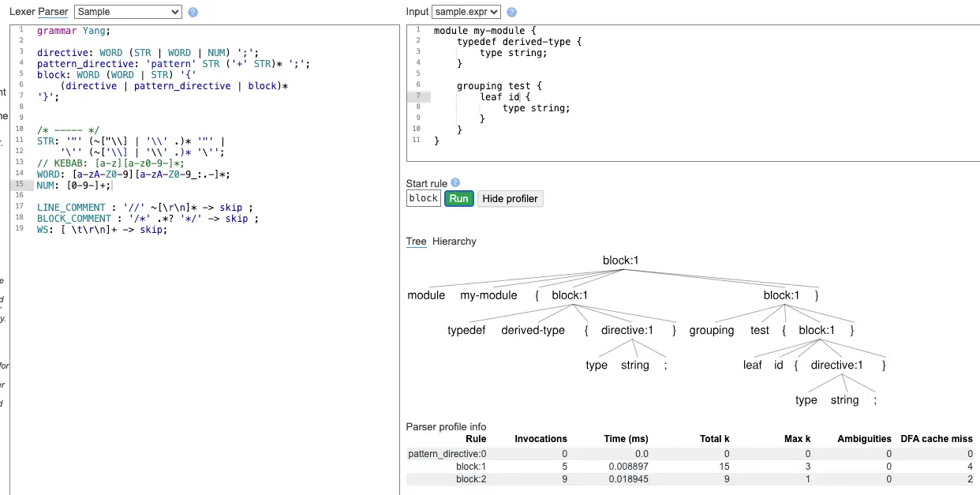Click the Hide profiler button

pyautogui.click(x=511, y=199)
